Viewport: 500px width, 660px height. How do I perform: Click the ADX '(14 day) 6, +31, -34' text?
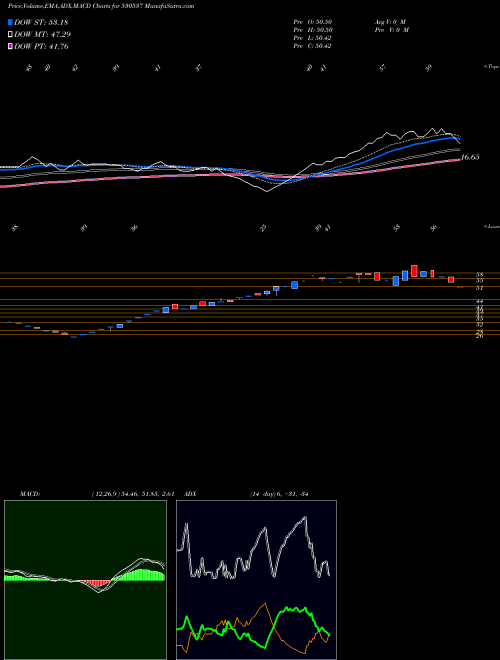click(x=279, y=494)
